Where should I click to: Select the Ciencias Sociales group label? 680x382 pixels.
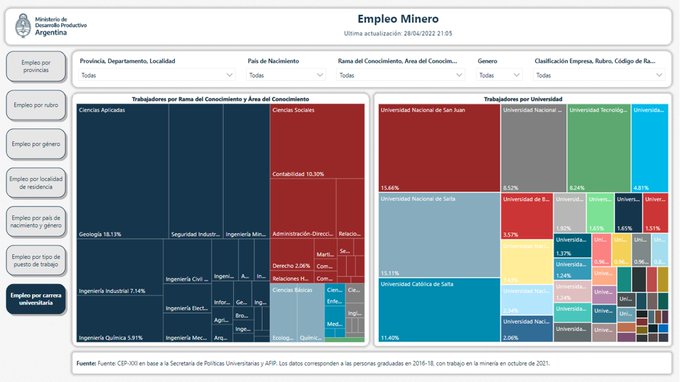(x=293, y=110)
